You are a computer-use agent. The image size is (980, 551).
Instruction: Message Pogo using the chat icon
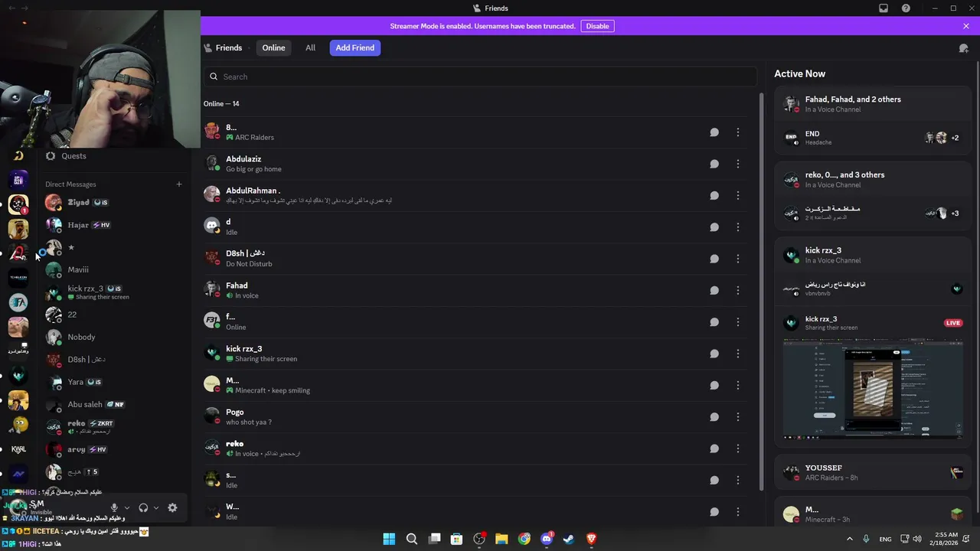click(x=714, y=417)
